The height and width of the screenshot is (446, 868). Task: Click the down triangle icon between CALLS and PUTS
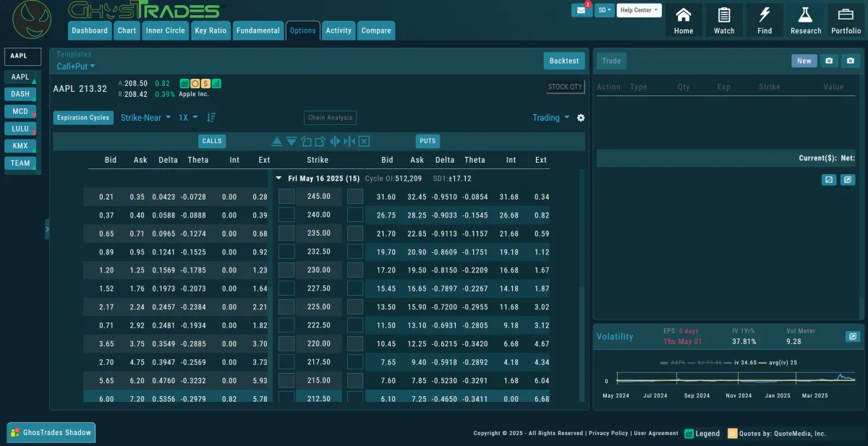tap(291, 141)
